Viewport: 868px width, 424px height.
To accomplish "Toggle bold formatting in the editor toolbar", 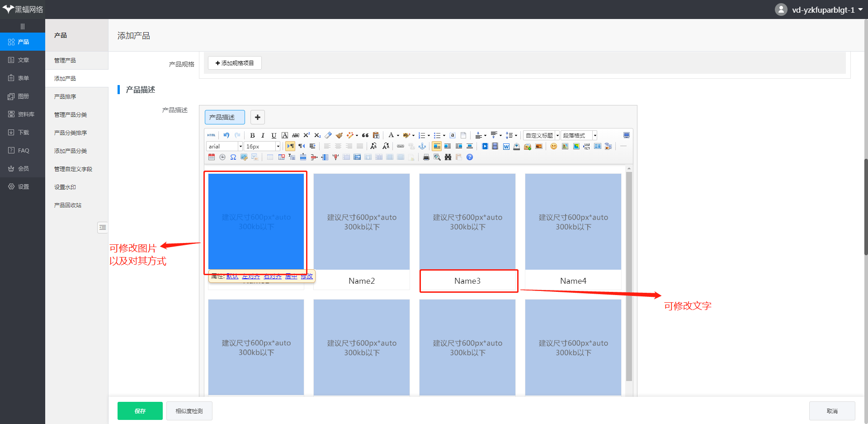I will click(252, 135).
